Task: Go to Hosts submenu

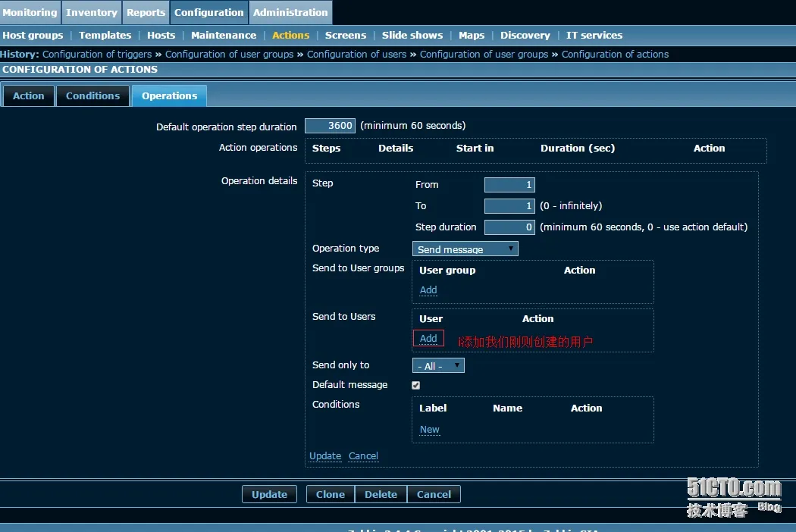Action: click(x=161, y=35)
